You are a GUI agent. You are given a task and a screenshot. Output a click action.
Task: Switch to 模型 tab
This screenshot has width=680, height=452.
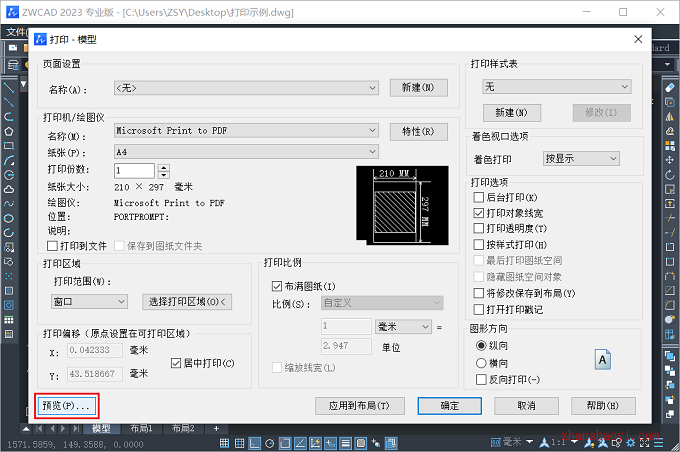[101, 429]
